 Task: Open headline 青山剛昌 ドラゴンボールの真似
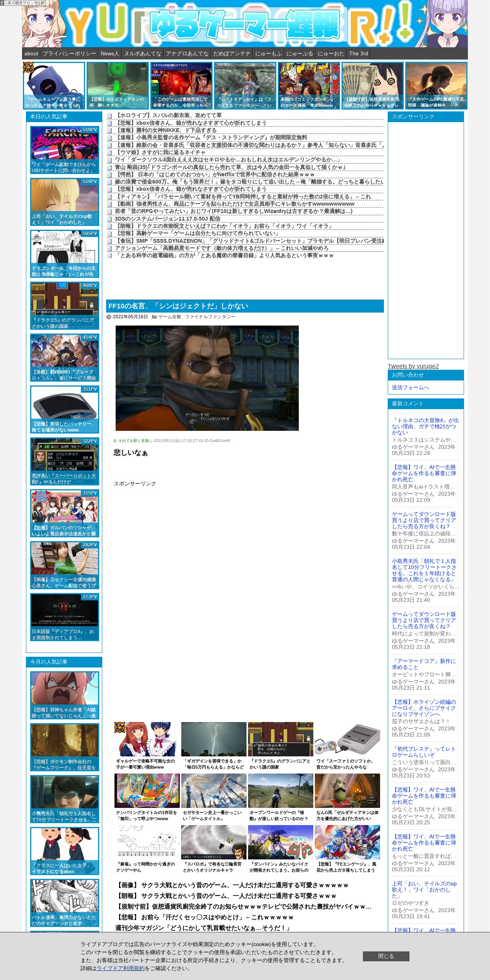pos(230,167)
